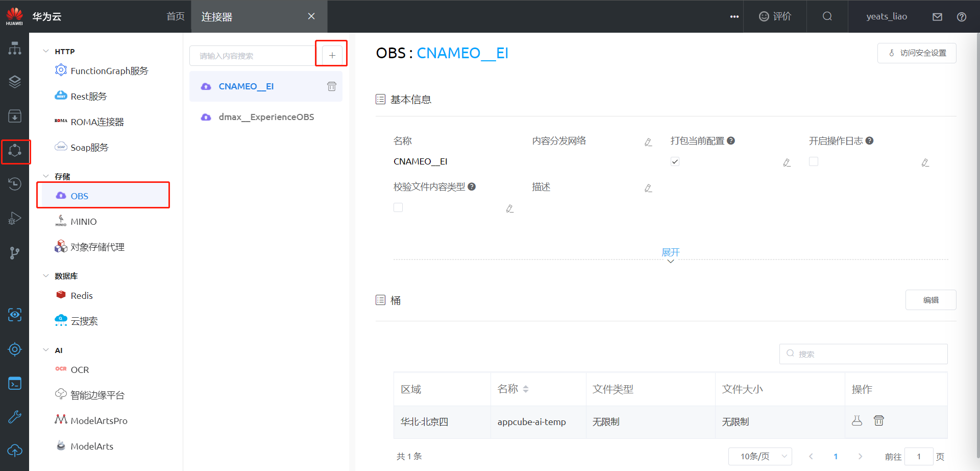The image size is (980, 471).
Task: Open the 评价 feedback button
Action: [x=775, y=16]
